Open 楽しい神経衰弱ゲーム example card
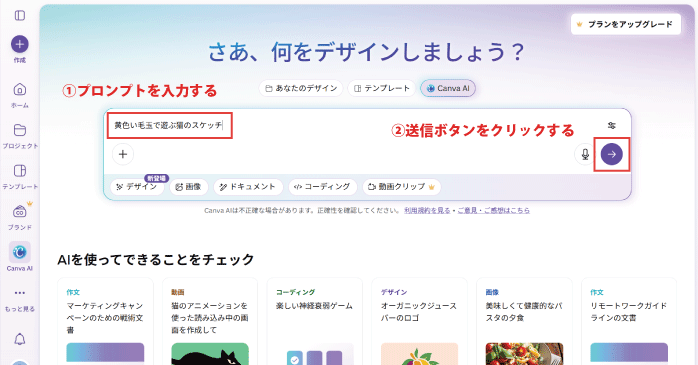This screenshot has width=698, height=365. point(315,321)
